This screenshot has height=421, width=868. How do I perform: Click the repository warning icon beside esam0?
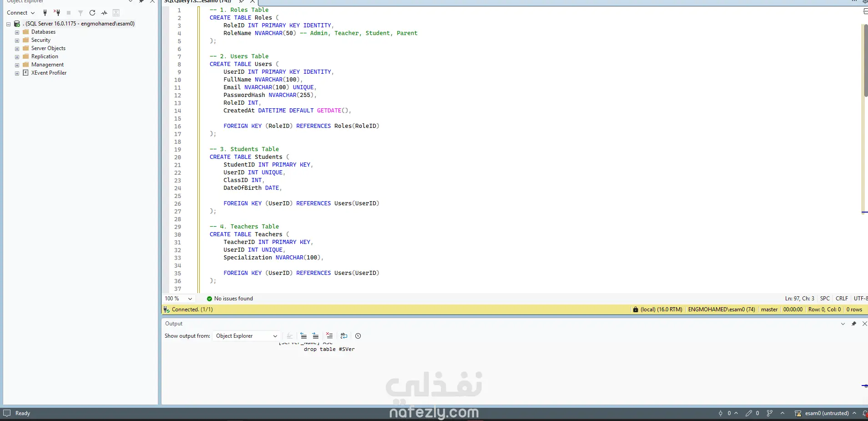(x=798, y=413)
